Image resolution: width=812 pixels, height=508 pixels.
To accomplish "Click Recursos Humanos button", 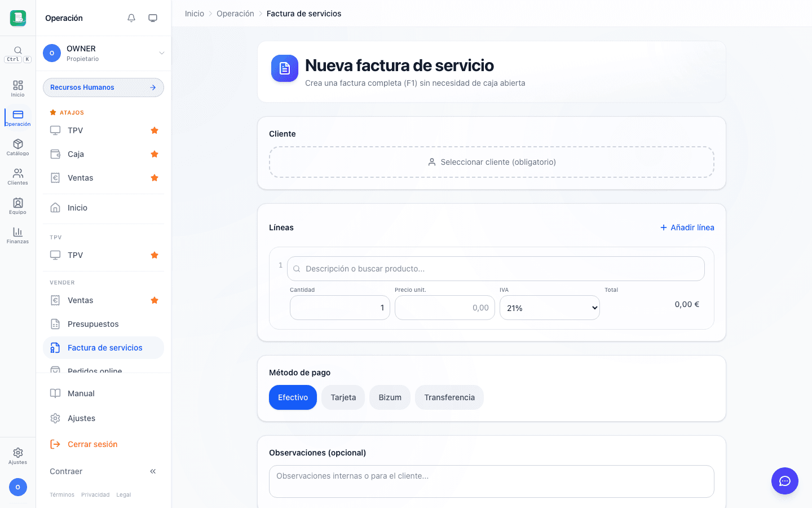I will click(103, 87).
